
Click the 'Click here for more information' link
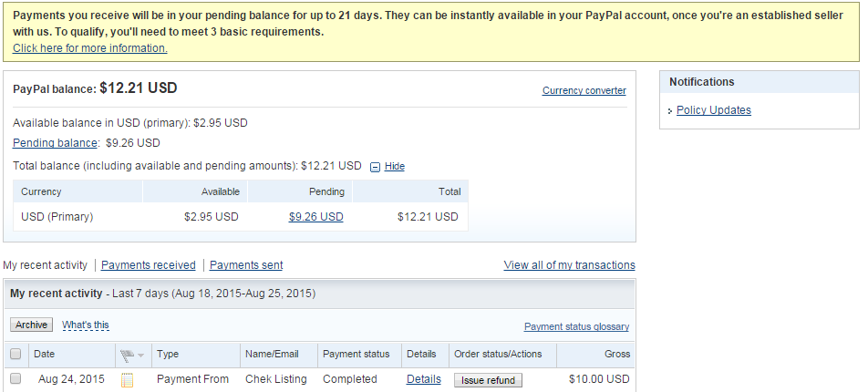tap(89, 48)
